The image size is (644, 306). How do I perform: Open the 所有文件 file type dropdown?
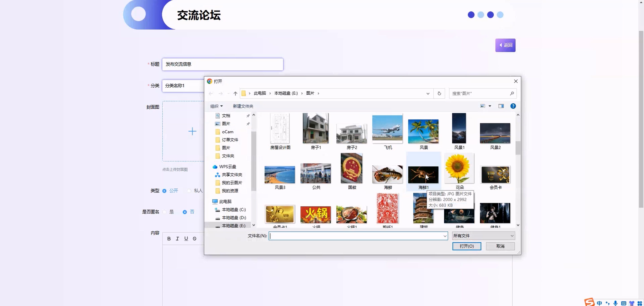click(483, 236)
